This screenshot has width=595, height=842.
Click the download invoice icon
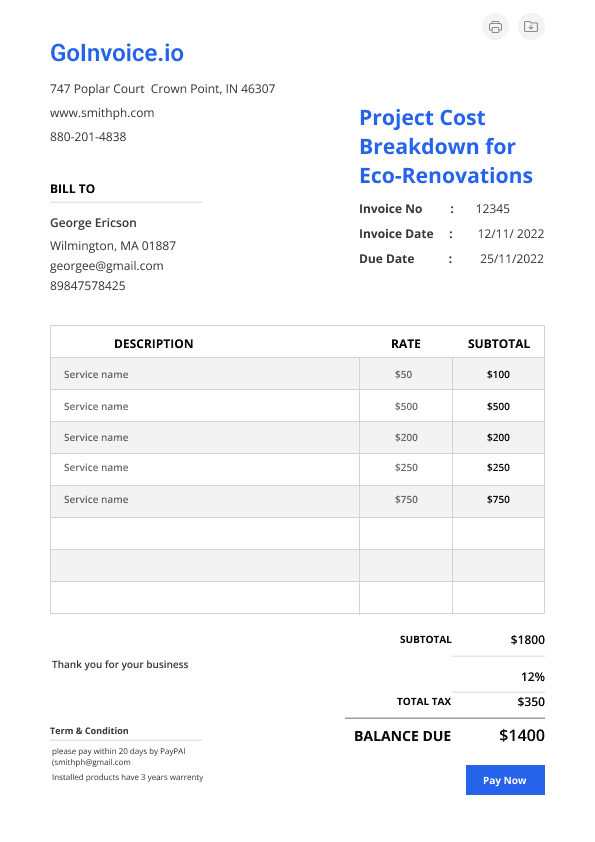click(531, 26)
